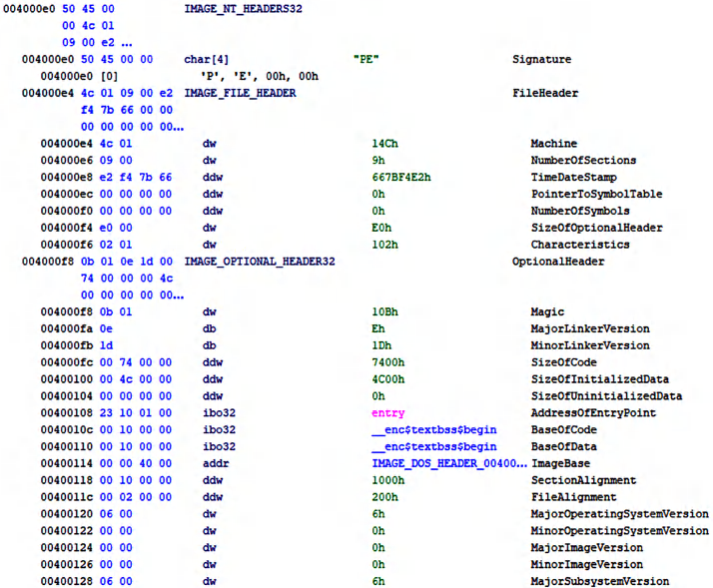The height and width of the screenshot is (588, 713).
Task: Click the NumberOfSections field name
Action: 583,161
